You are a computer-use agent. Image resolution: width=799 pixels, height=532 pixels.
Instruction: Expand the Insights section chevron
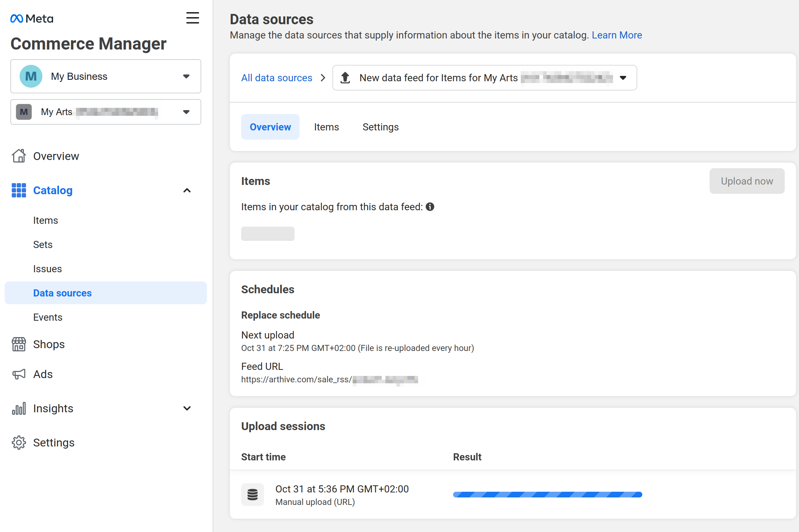(x=187, y=408)
